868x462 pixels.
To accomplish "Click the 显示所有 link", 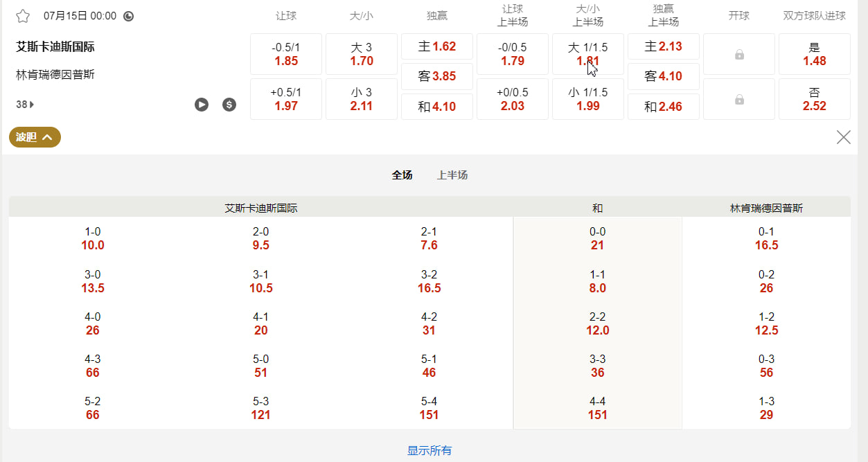I will point(429,451).
